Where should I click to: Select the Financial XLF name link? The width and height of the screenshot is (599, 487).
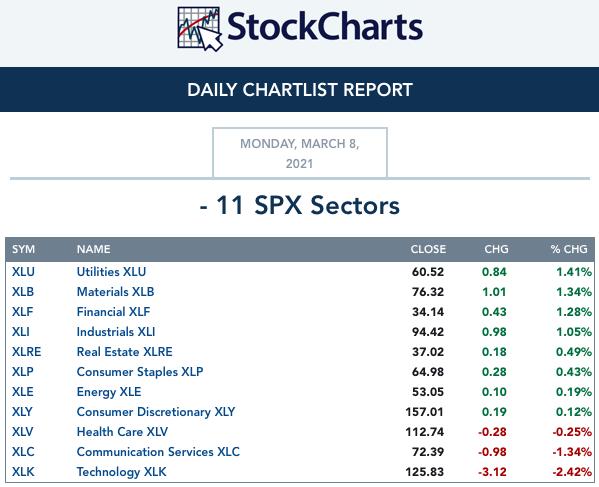(x=113, y=312)
